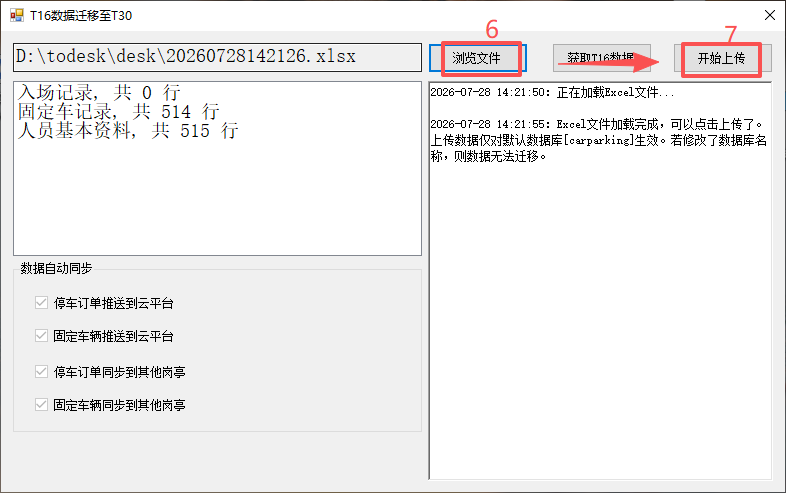Toggle the 固定车辆同步到其他岗亭 checkbox

41,404
